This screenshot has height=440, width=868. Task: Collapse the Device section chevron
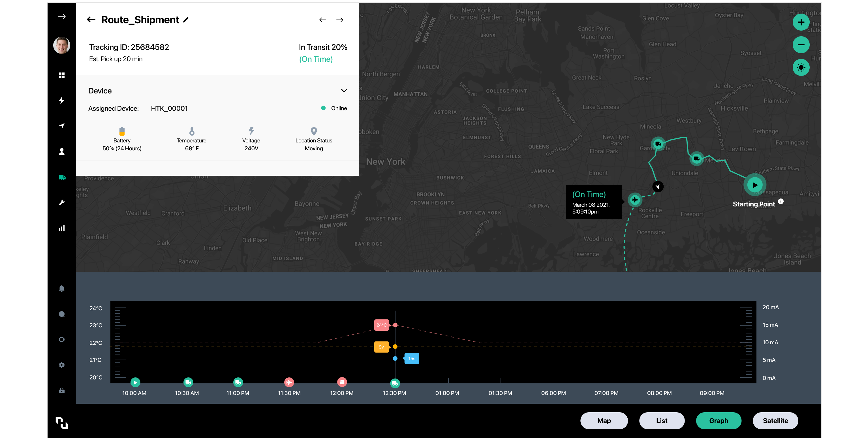344,91
